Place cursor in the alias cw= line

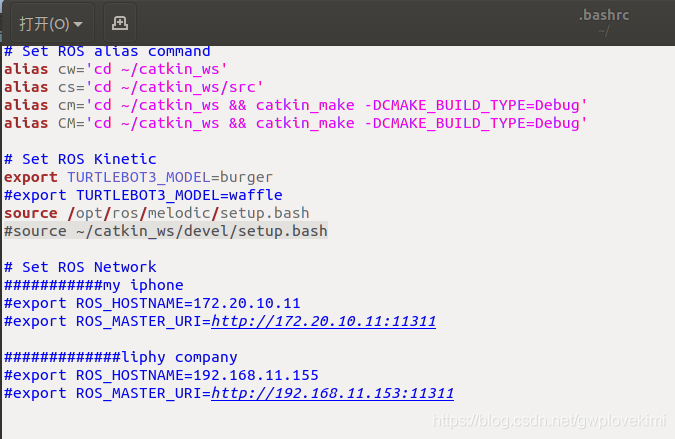(x=115, y=69)
